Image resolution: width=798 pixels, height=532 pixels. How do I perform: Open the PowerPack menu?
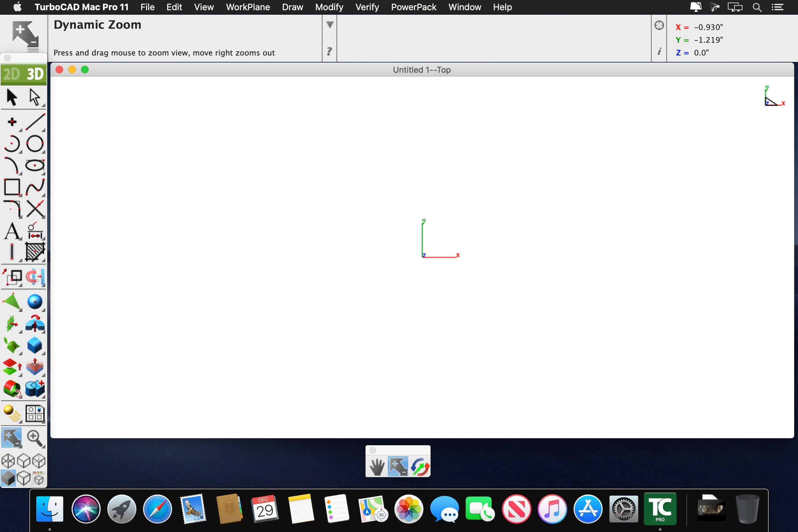(x=413, y=7)
